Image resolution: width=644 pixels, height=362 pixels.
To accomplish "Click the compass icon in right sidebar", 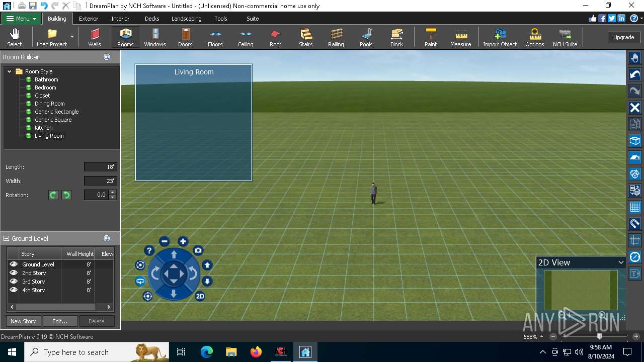I will click(635, 257).
